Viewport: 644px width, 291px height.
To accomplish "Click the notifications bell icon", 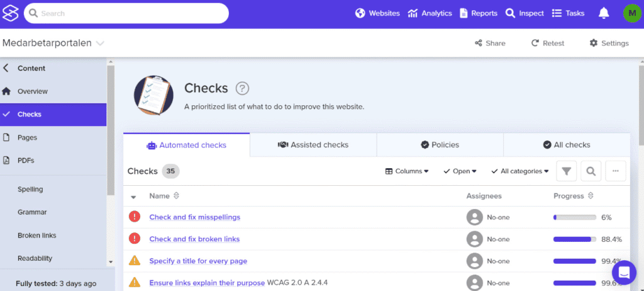I will tap(604, 13).
